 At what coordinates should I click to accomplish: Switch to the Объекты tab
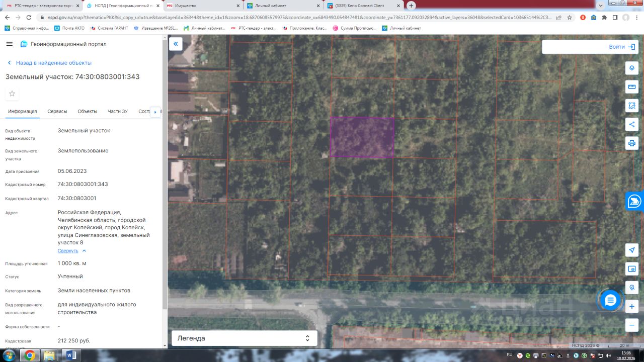[88, 111]
